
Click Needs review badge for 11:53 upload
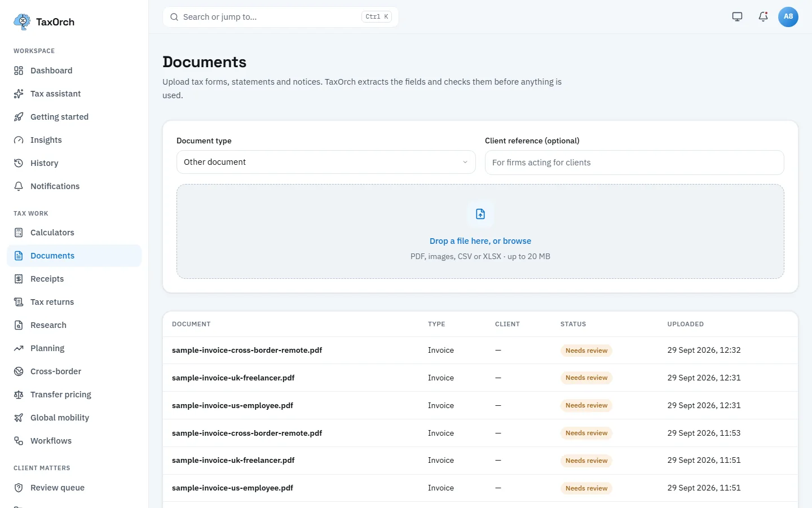(x=586, y=433)
